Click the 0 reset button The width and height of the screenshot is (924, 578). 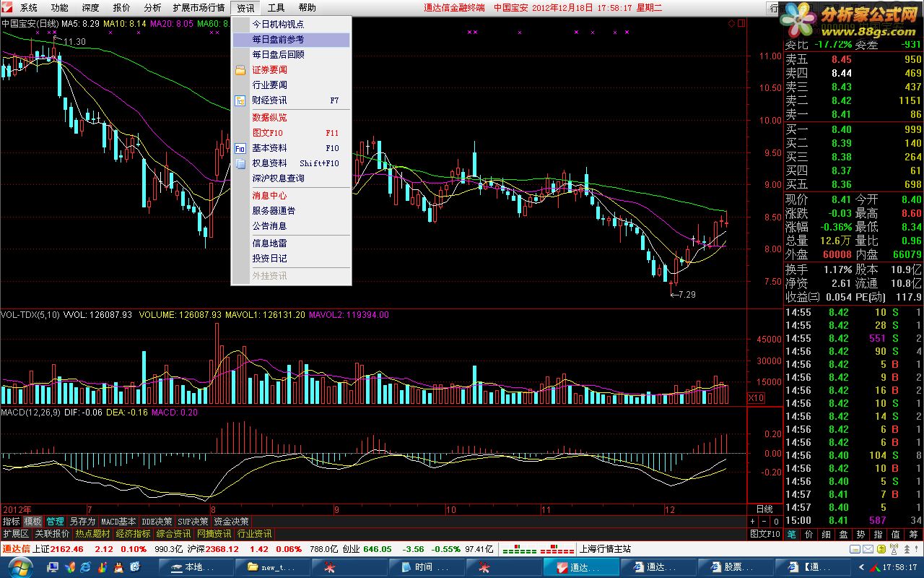click(775, 521)
